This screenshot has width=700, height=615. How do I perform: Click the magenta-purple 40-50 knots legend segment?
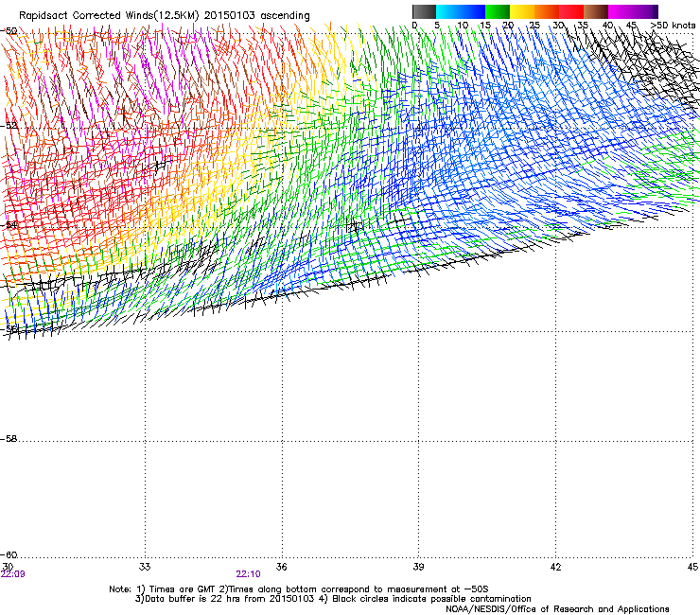(x=633, y=11)
